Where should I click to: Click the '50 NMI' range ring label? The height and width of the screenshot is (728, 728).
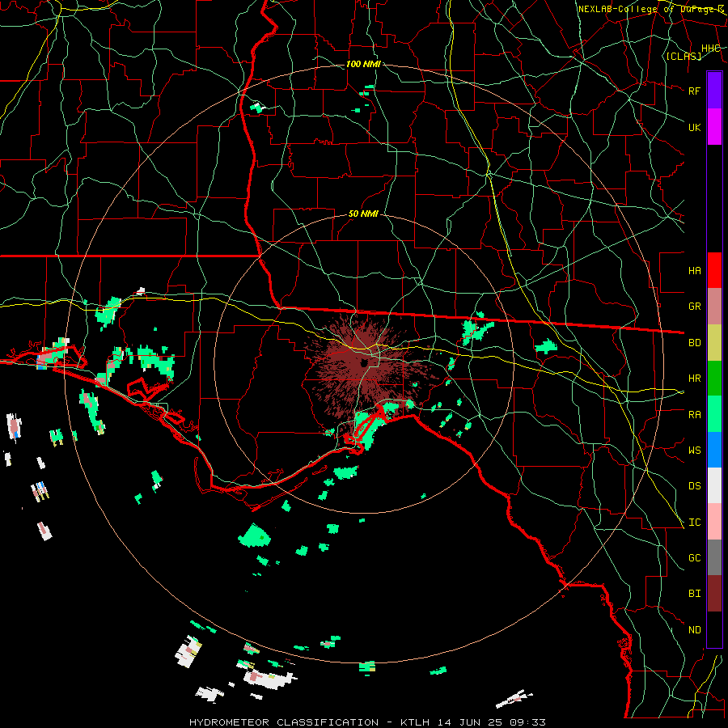[363, 214]
